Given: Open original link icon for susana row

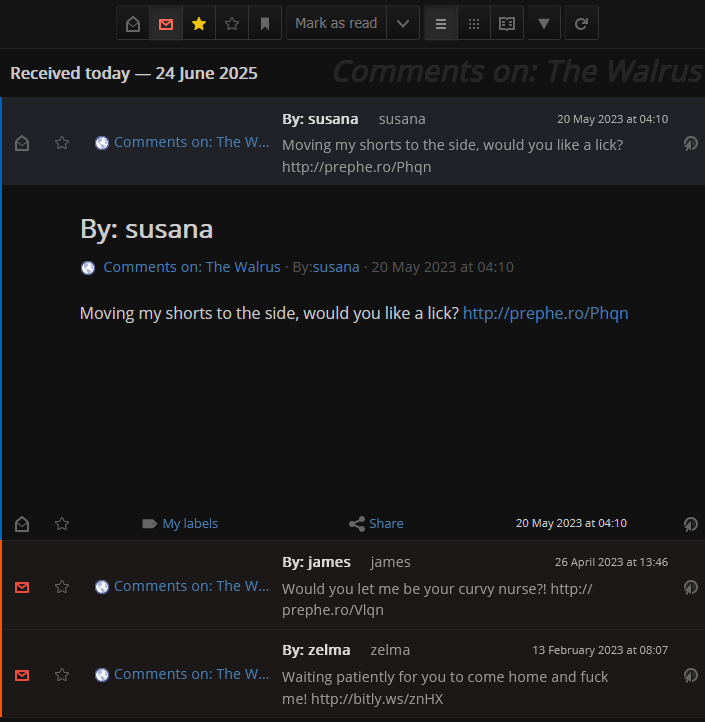Looking at the screenshot, I should pos(690,143).
